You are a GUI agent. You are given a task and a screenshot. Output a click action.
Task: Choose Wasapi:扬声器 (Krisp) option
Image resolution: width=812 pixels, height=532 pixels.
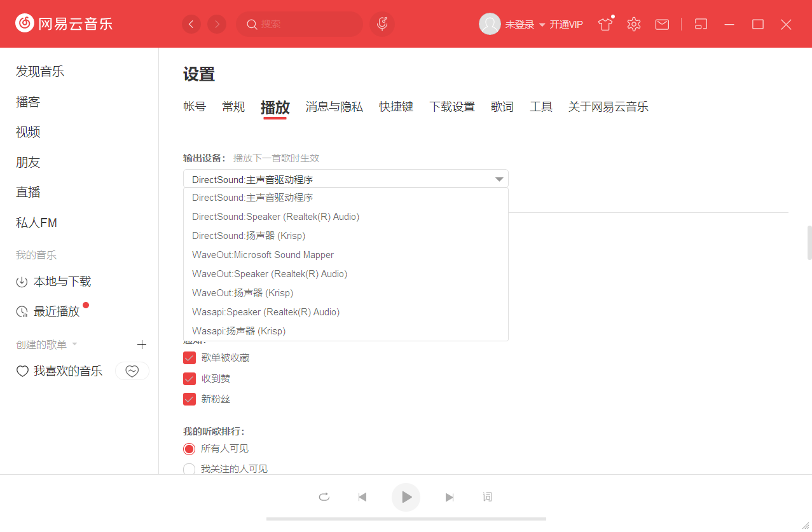[x=346, y=331]
